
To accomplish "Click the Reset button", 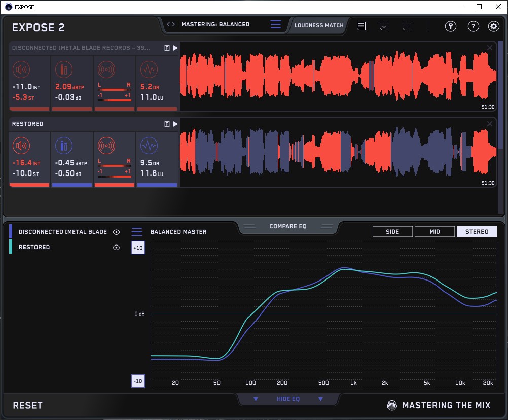I will [x=27, y=405].
